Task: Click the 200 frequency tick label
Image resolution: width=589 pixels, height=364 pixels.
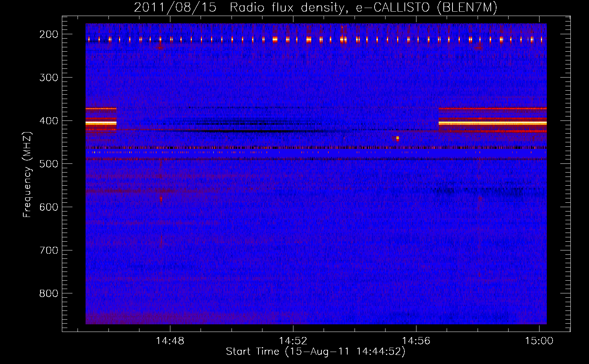Action: [49, 34]
